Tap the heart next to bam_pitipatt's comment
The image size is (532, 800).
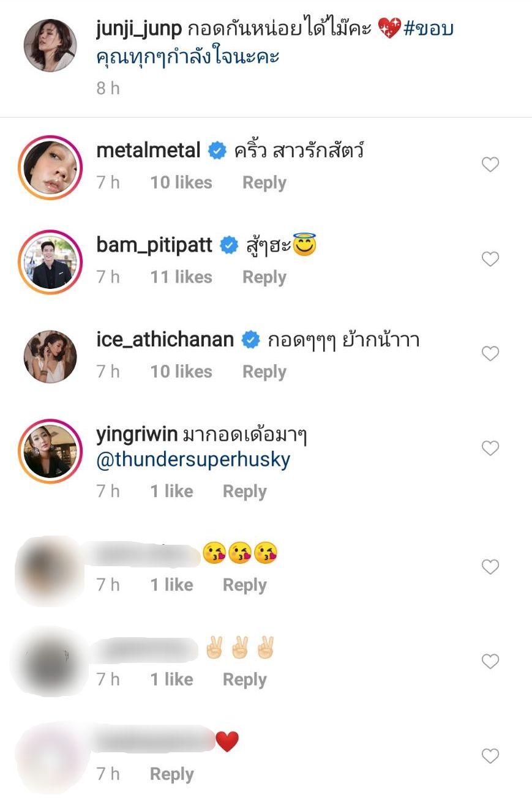point(490,260)
